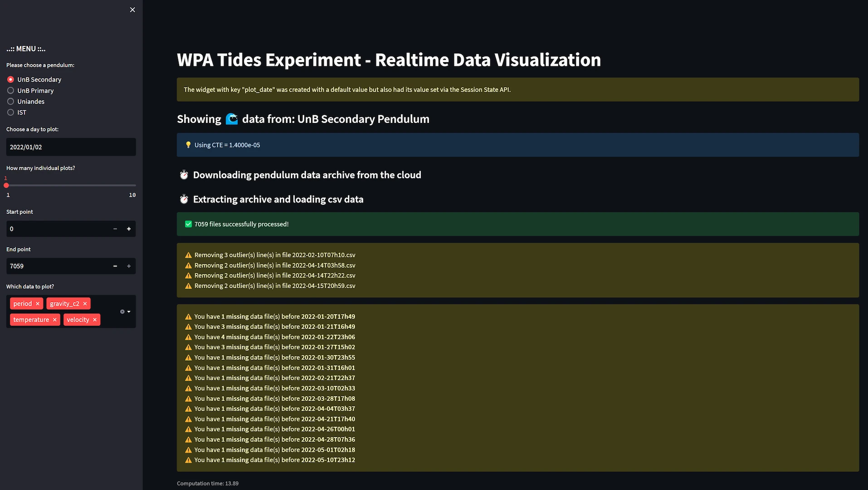Click the Start point number field
868x490 pixels.
(x=57, y=229)
